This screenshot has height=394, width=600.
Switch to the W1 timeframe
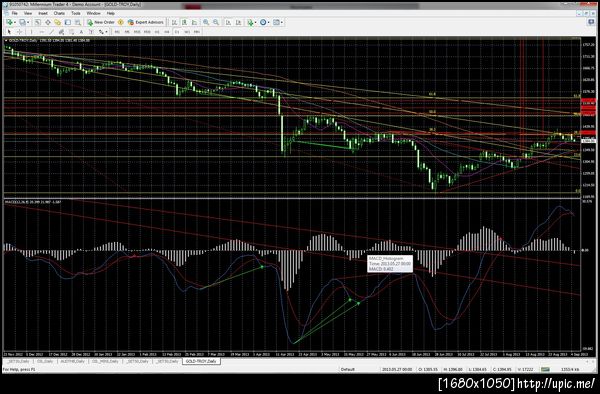pyautogui.click(x=187, y=32)
